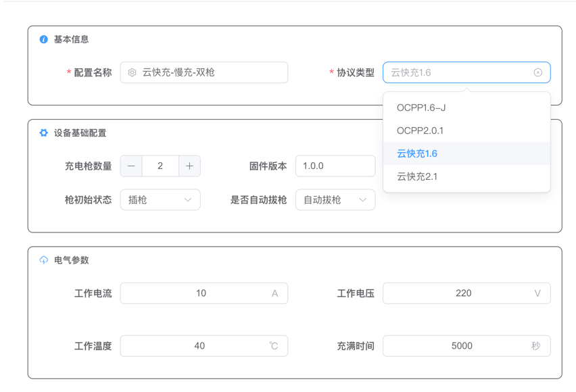Click the 充电枪数量 label
This screenshot has width=576, height=392.
pos(88,166)
